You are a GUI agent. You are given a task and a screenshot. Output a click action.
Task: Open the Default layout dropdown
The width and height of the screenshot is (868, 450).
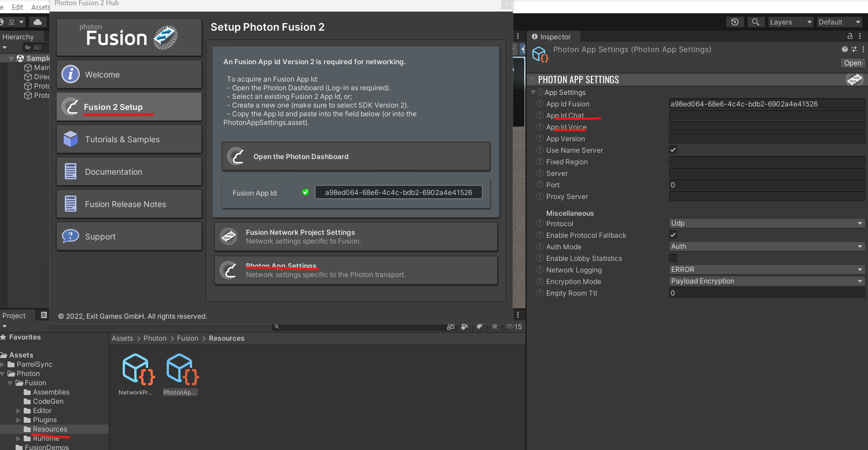(x=840, y=22)
